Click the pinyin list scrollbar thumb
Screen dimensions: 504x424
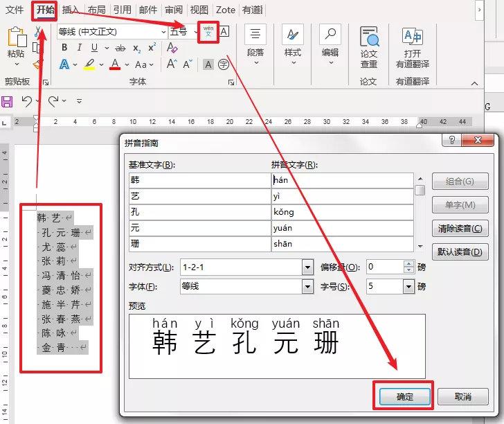420,190
